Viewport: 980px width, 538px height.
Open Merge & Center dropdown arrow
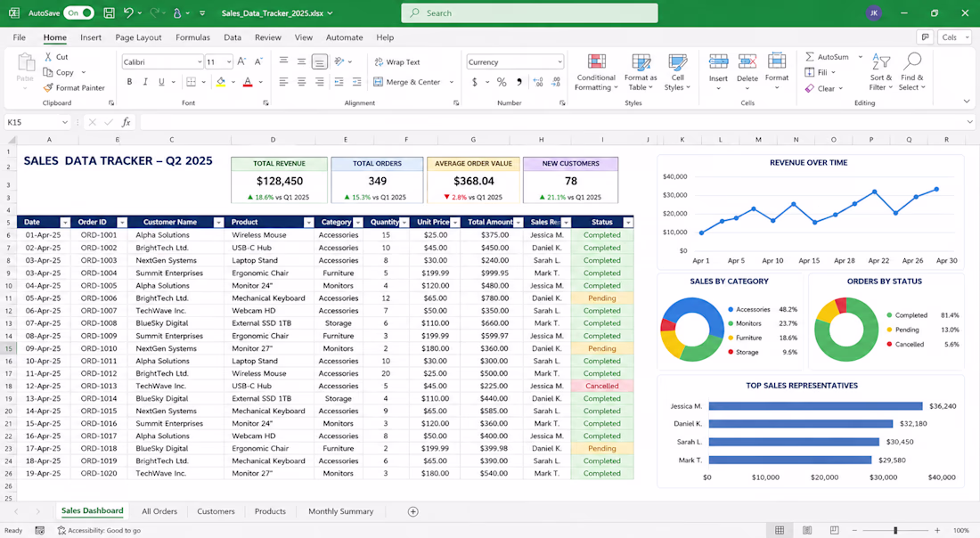pos(452,82)
